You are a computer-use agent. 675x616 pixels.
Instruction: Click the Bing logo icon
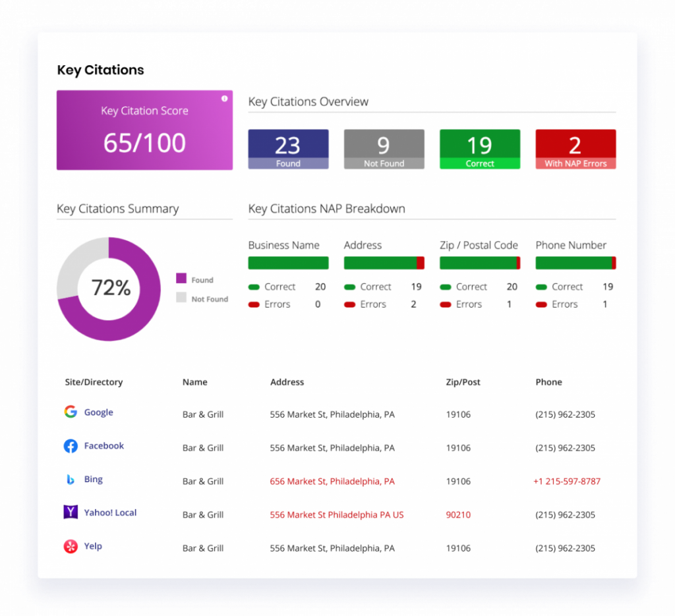coord(71,479)
